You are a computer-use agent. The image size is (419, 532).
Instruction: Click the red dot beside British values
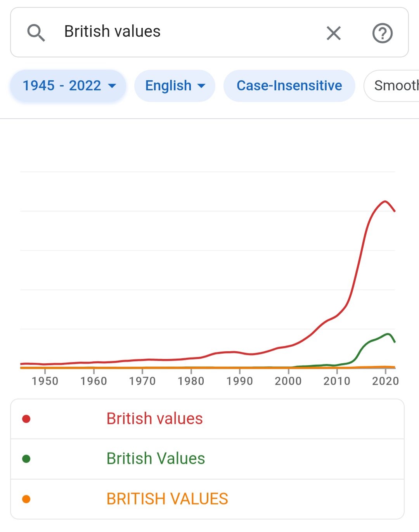[x=26, y=419]
